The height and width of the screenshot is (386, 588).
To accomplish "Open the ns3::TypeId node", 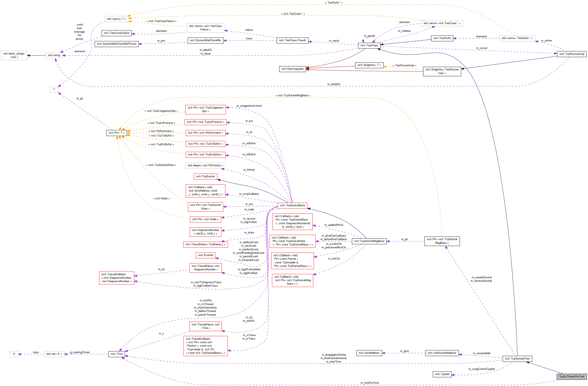I will (x=442, y=374).
